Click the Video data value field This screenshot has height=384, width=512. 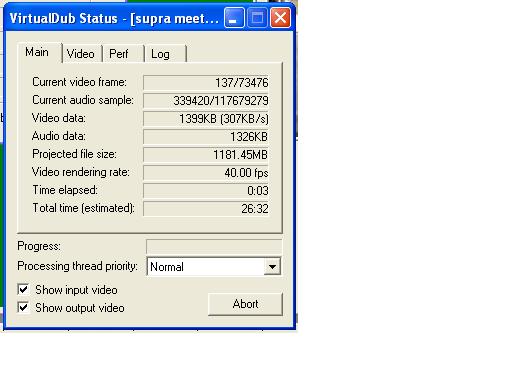206,118
